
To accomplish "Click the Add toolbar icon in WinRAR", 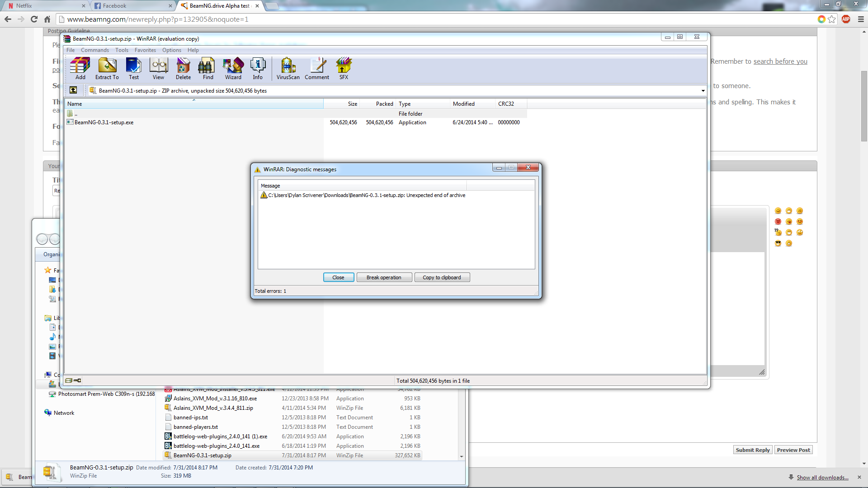I will point(80,69).
